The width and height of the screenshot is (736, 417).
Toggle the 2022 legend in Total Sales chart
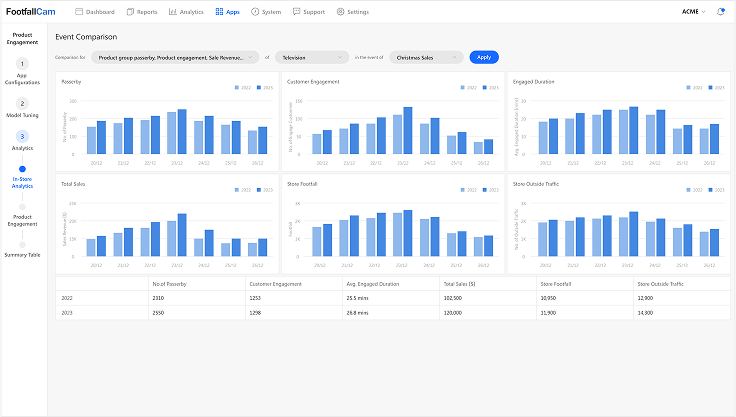243,190
